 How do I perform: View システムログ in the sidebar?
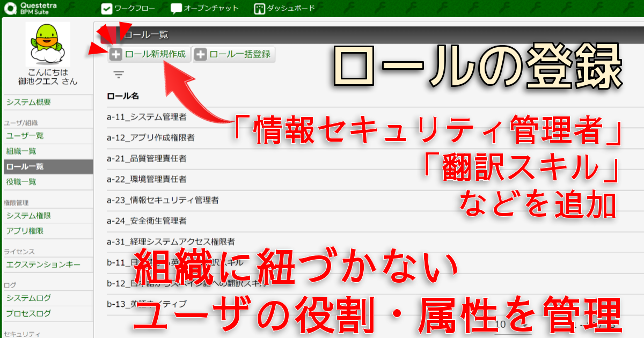pyautogui.click(x=29, y=298)
